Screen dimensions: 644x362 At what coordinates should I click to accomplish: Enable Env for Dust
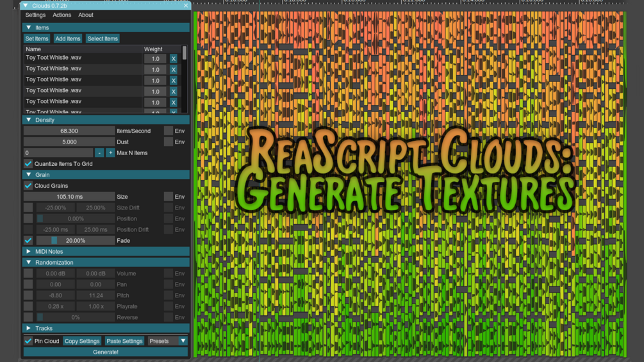168,142
